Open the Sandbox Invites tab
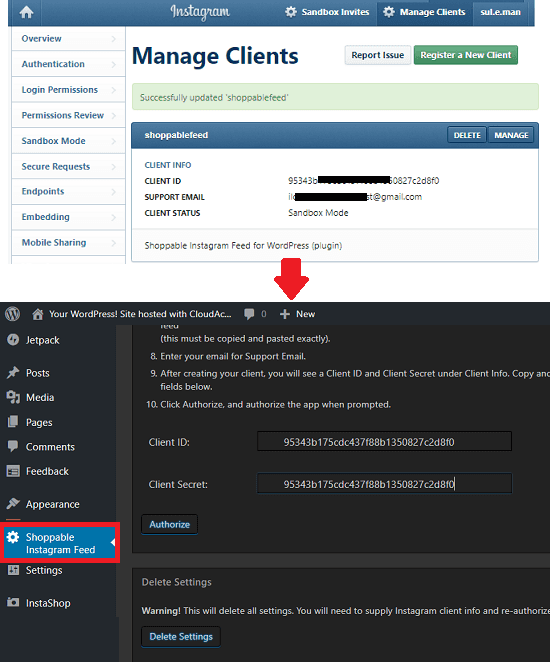 [327, 12]
